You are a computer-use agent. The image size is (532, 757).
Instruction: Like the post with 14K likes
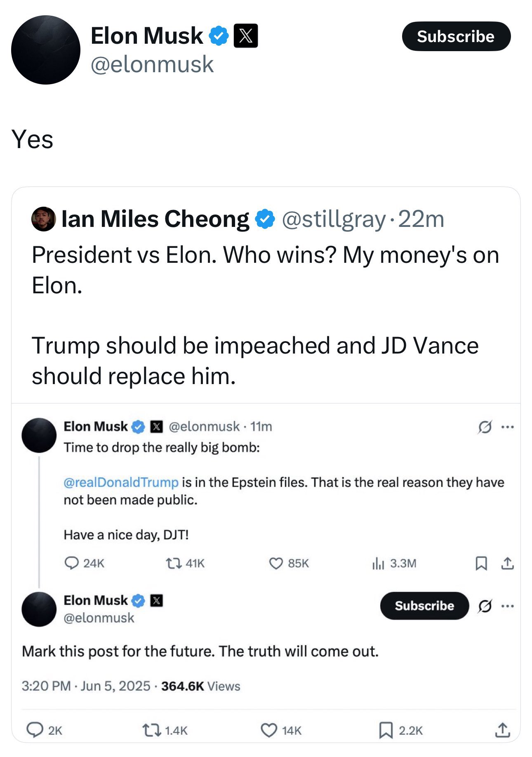click(x=269, y=730)
